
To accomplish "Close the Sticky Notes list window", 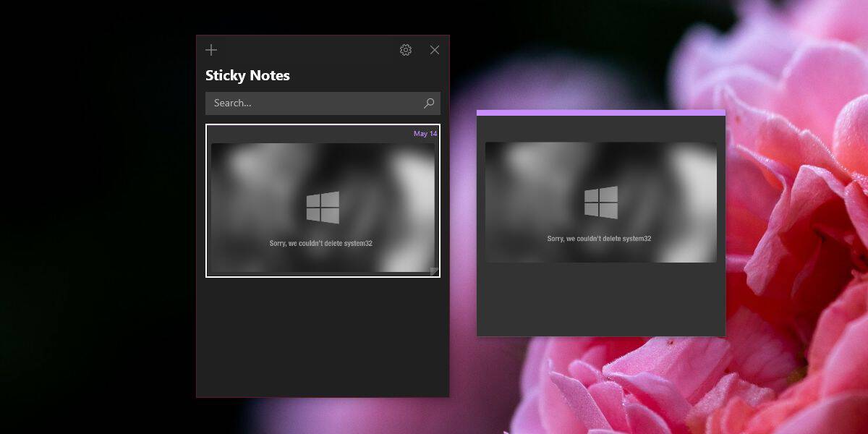I will click(x=434, y=49).
